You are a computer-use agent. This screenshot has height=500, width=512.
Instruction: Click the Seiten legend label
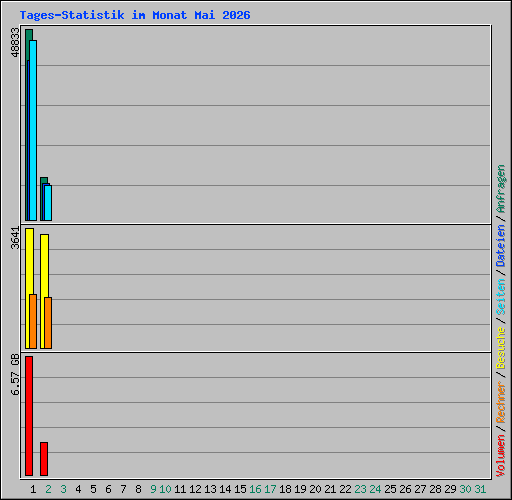[x=501, y=297]
